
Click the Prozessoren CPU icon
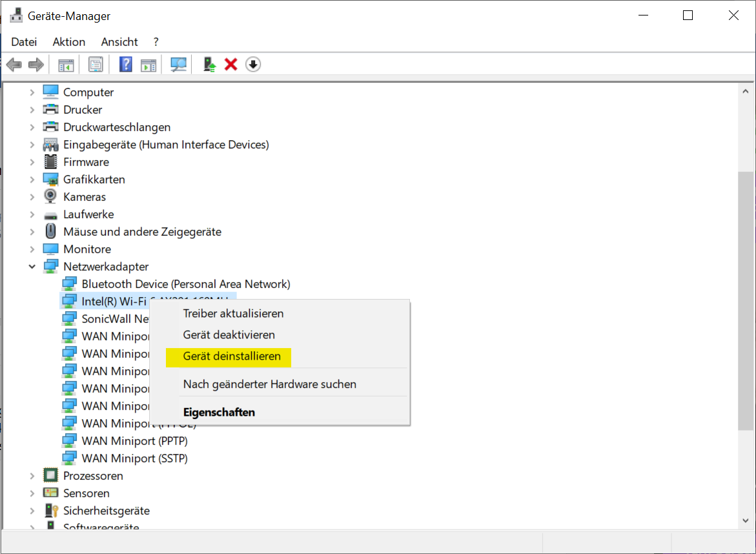50,475
